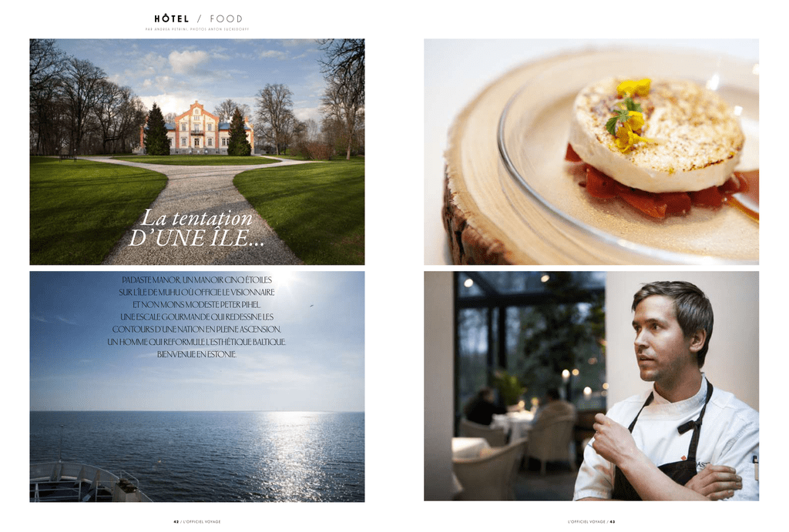
Task: Open the sea horizon photo
Action: 197,386
